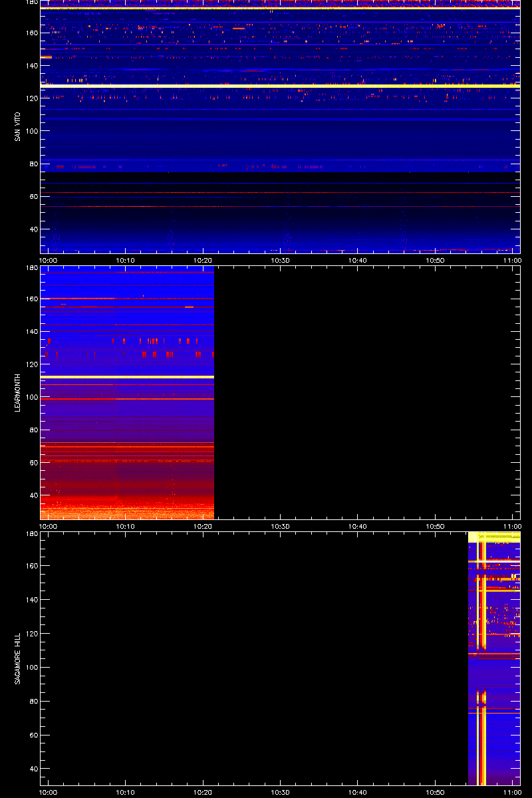Viewport: 532px width, 798px height.
Task: Click the 10:00 label under San Vito plot
Action: click(49, 261)
